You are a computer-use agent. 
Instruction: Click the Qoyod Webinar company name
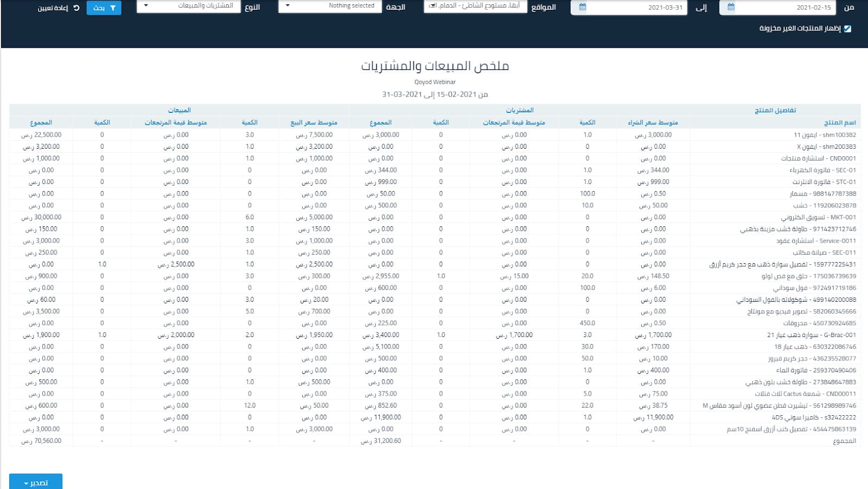click(435, 82)
